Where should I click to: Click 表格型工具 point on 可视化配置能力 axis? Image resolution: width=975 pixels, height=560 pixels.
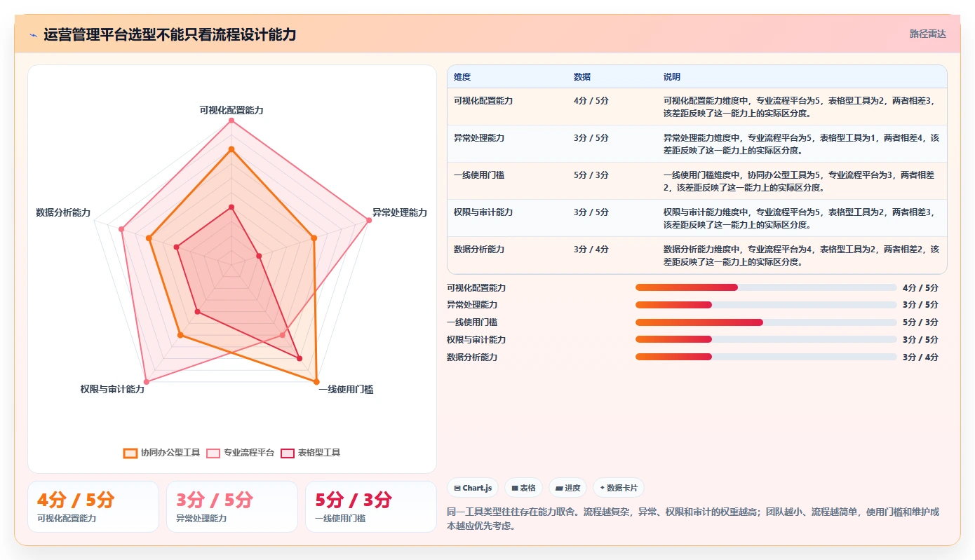click(231, 207)
